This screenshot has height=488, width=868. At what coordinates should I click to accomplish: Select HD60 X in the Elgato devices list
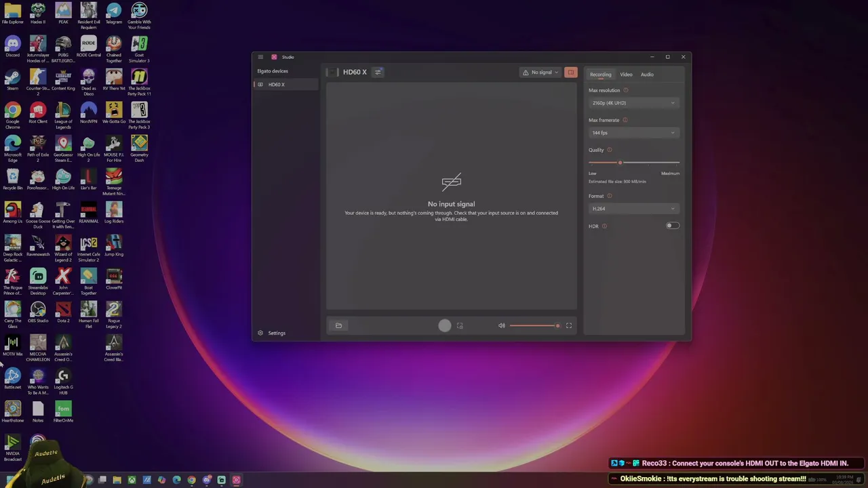point(285,85)
